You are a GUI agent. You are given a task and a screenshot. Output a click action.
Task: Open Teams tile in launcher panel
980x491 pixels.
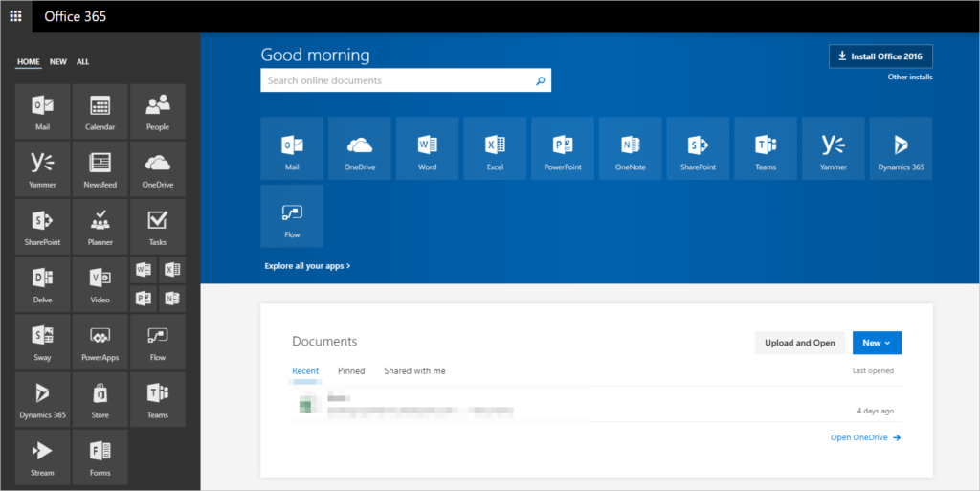coord(158,399)
